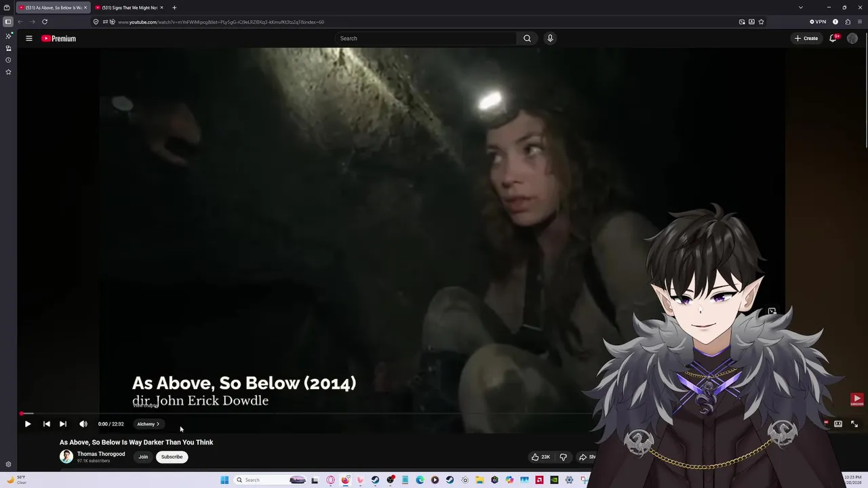Open YouTube notifications bell
This screenshot has width=868, height=488.
click(x=833, y=38)
